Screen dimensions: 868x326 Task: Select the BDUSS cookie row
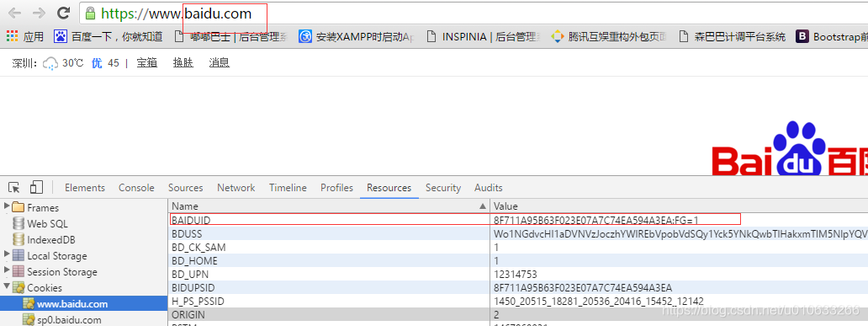518,233
